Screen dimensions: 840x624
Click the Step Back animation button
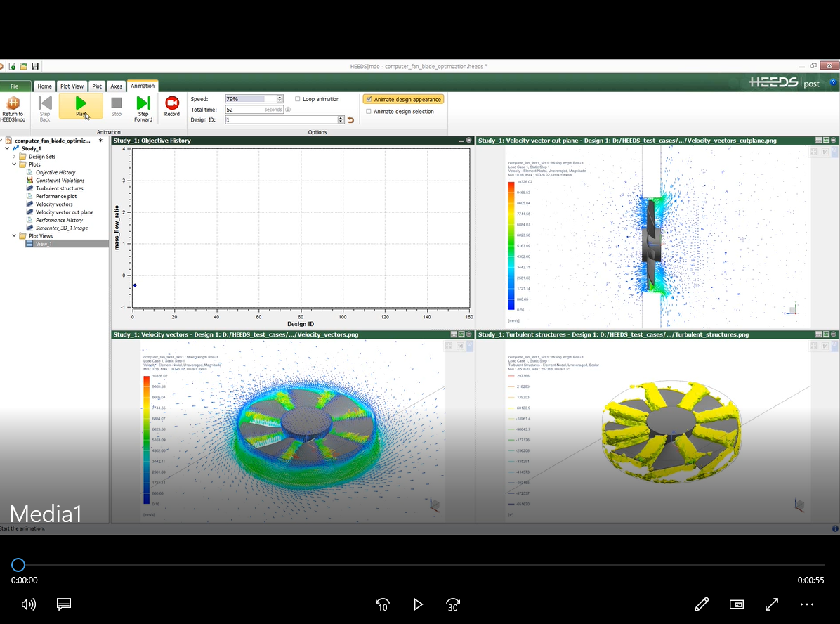pos(45,108)
